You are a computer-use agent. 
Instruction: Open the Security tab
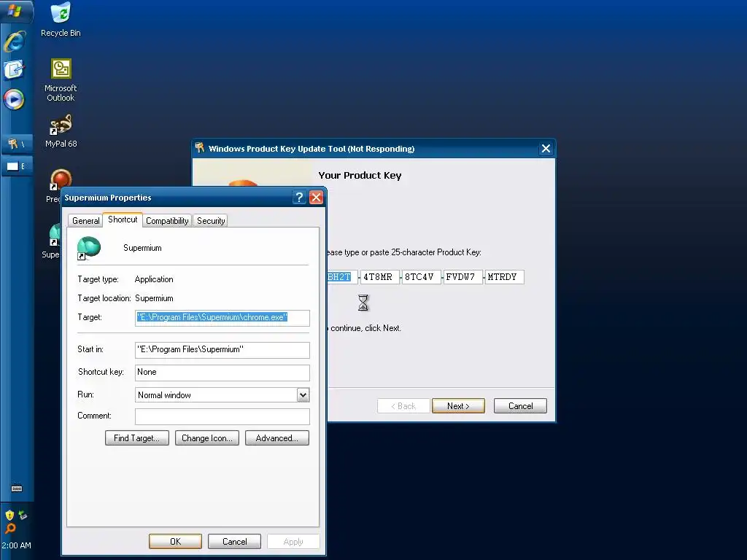pyautogui.click(x=211, y=220)
